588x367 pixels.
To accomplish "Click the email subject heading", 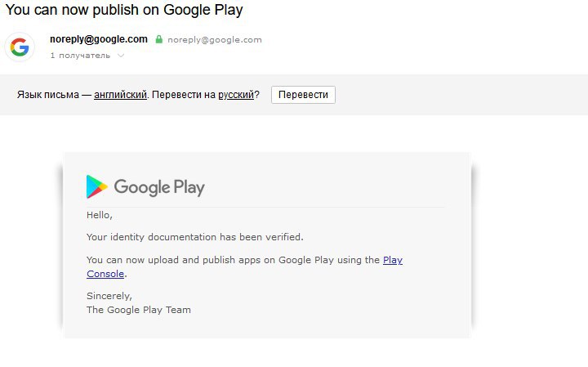I will tap(124, 11).
